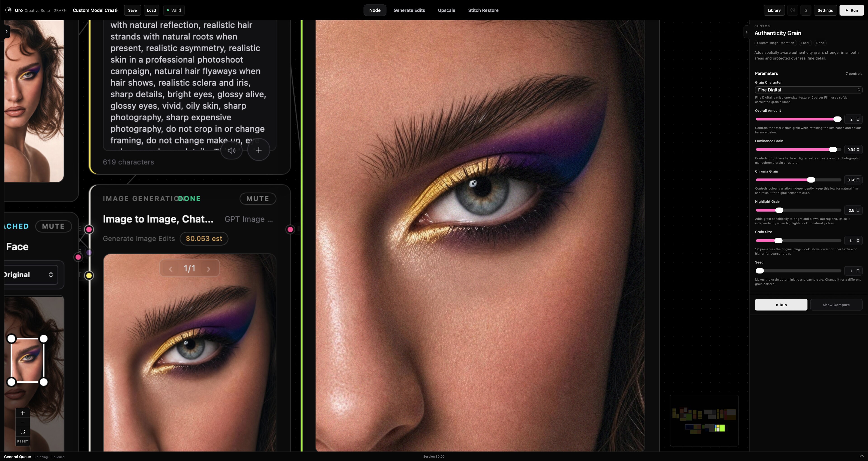Open the dollar cost icon
This screenshot has height=461, width=868.
[x=806, y=10]
